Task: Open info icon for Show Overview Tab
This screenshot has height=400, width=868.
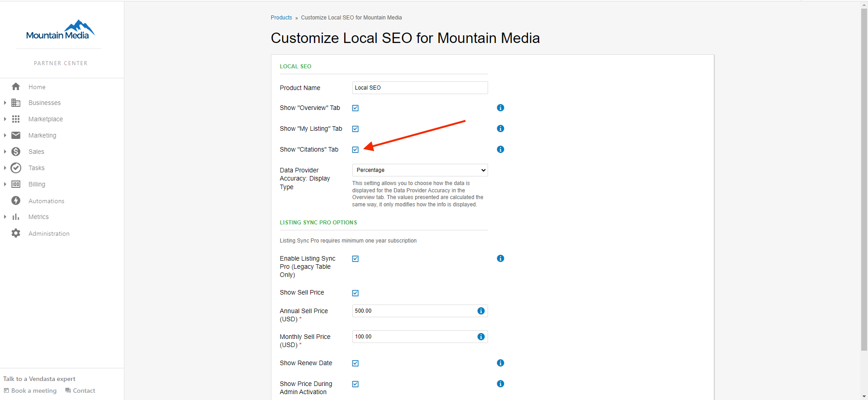Action: coord(500,108)
